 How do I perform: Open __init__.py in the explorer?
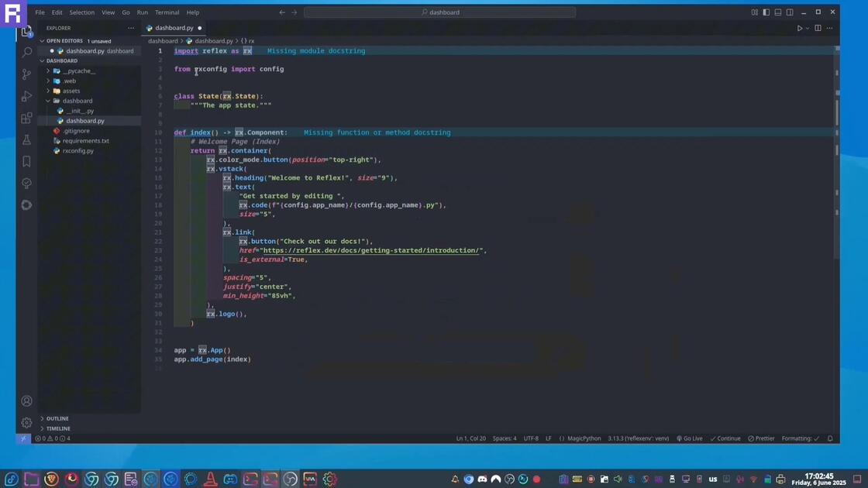pos(81,111)
